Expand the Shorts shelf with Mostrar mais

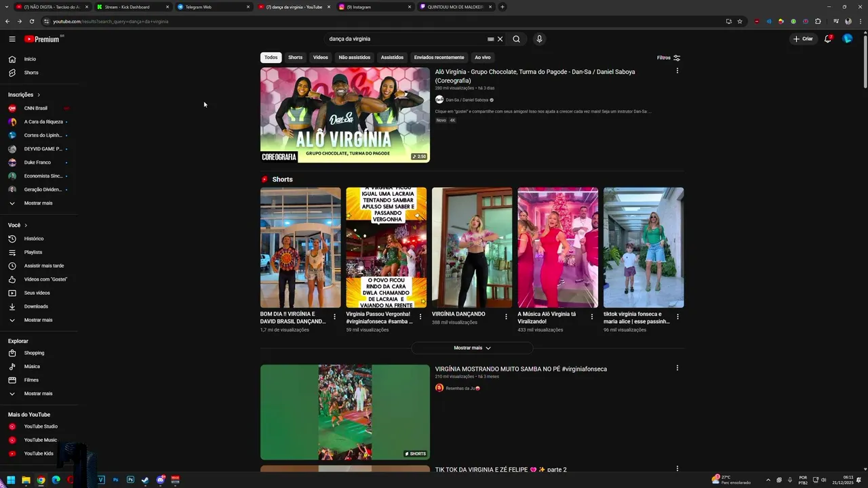click(x=472, y=348)
